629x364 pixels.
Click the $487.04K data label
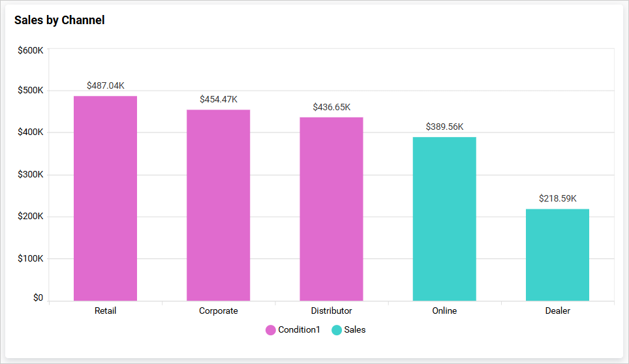coord(105,85)
